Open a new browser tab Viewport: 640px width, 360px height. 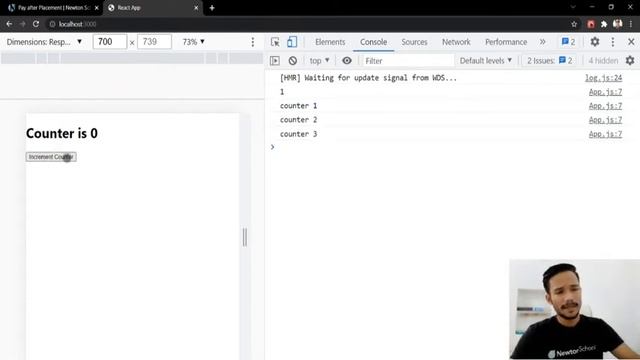pyautogui.click(x=212, y=8)
